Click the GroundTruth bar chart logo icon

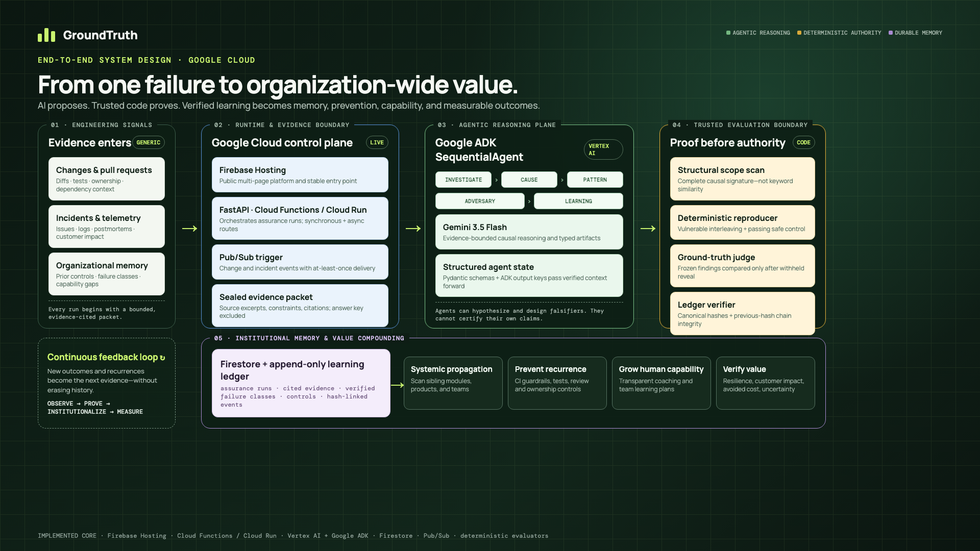[x=46, y=35]
